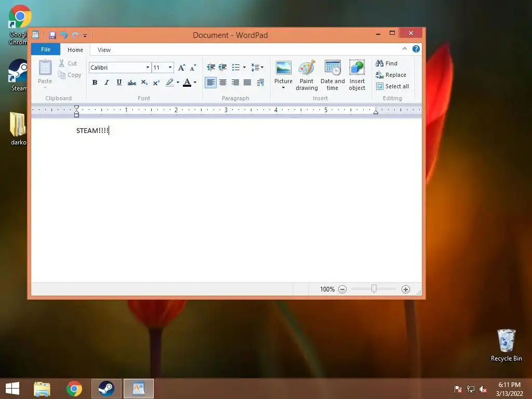
Task: Insert a Paint drawing
Action: click(307, 75)
